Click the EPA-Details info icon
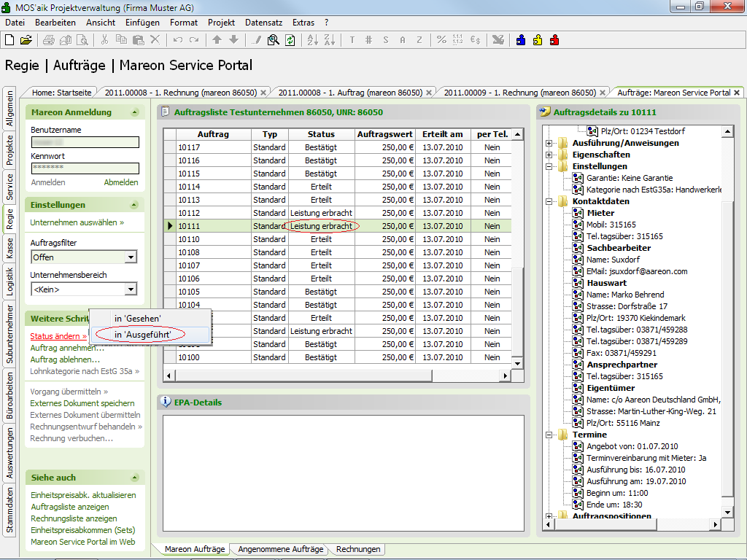Screen dimensions: 747x560 coord(166,402)
